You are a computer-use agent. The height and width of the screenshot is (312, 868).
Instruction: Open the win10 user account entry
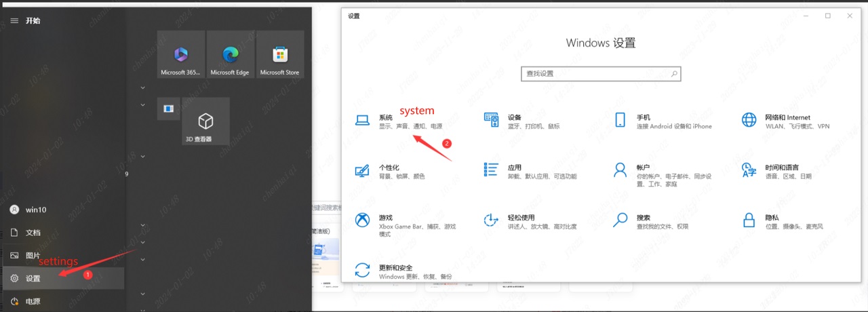(62, 210)
